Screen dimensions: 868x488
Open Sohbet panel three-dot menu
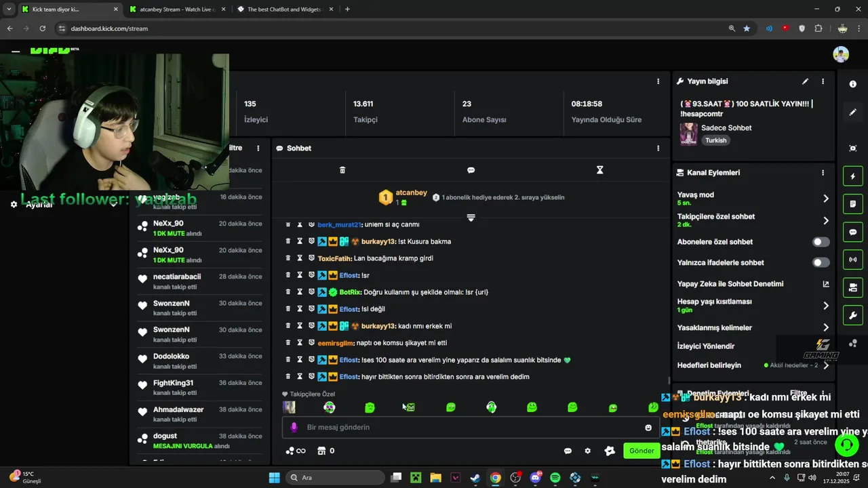click(x=658, y=148)
